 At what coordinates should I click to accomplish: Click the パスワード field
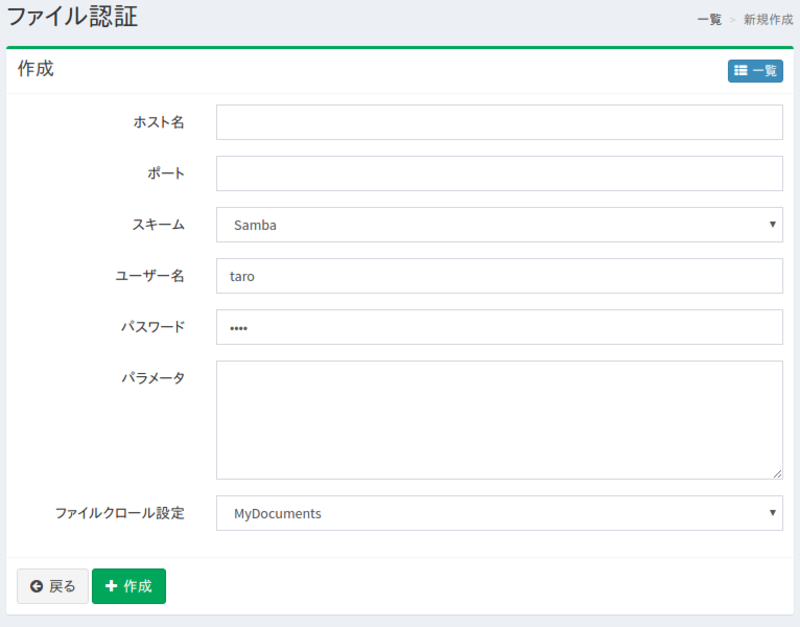(498, 327)
